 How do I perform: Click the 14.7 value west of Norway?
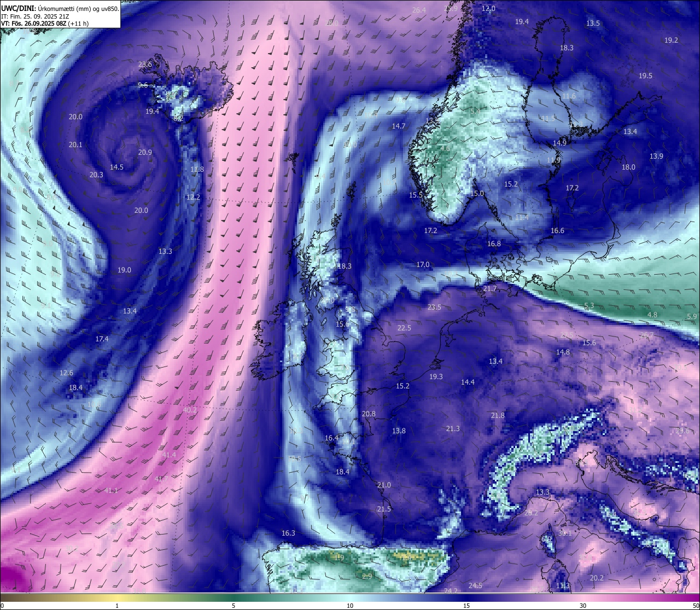pyautogui.click(x=399, y=126)
